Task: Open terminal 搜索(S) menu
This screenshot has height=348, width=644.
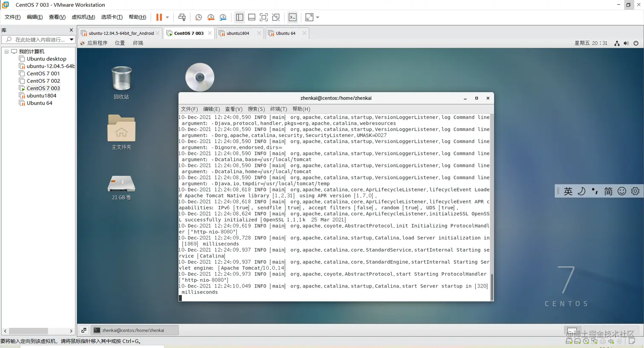Action: [x=256, y=109]
